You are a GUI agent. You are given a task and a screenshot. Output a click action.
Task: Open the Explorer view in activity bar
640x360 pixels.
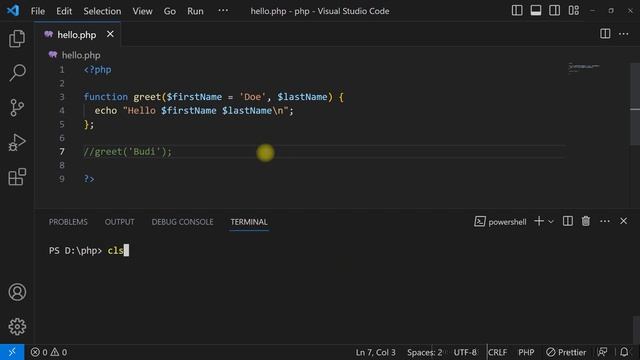[17, 38]
